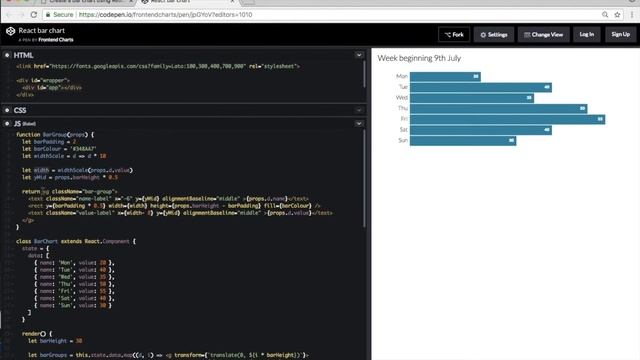The width and height of the screenshot is (640, 360).
Task: Open CSS editor settings gear
Action: pos(7,110)
